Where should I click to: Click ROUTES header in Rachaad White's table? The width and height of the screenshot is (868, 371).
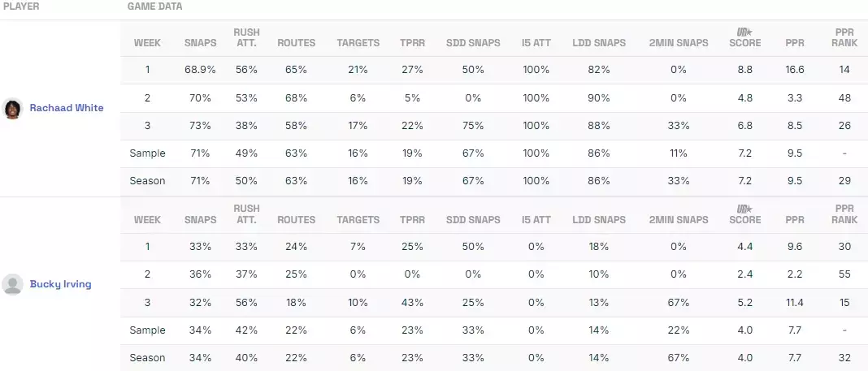(x=296, y=43)
